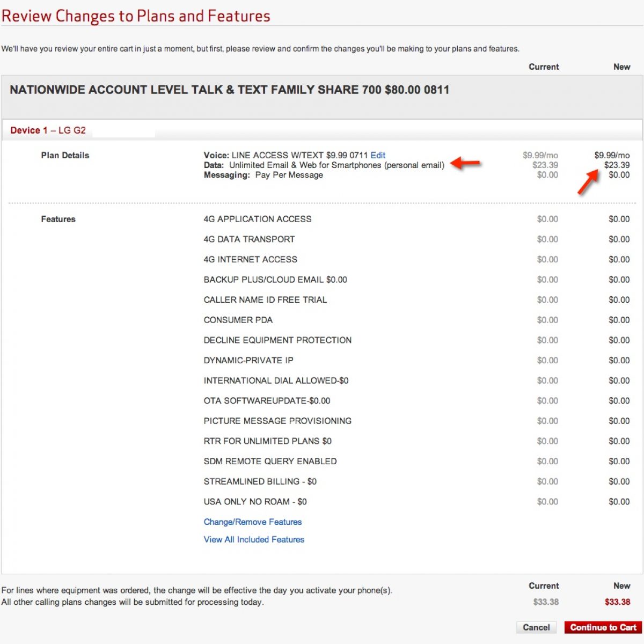Viewport: 644px width, 644px height.
Task: Click the DECLINE EQUIPMENT PROTECTION feature
Action: click(277, 340)
